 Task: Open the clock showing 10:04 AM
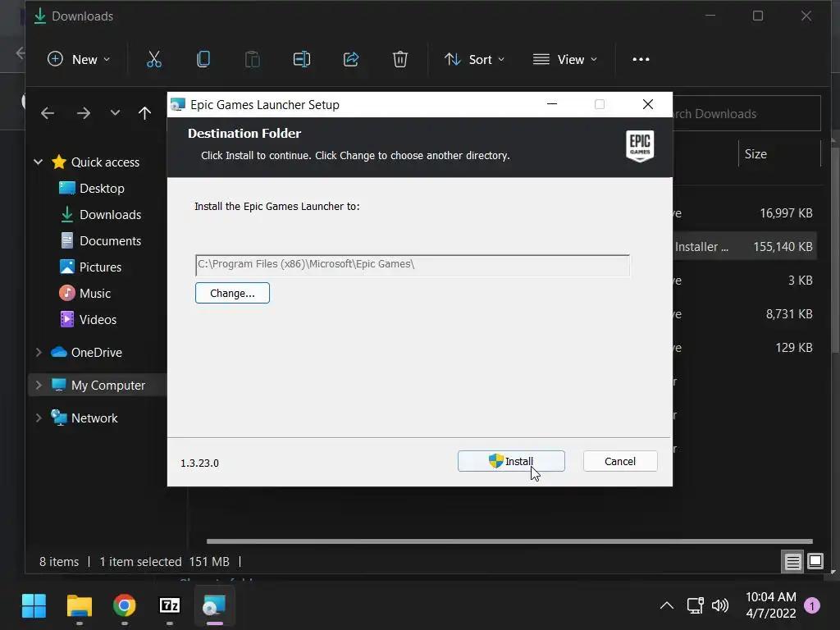click(x=770, y=605)
